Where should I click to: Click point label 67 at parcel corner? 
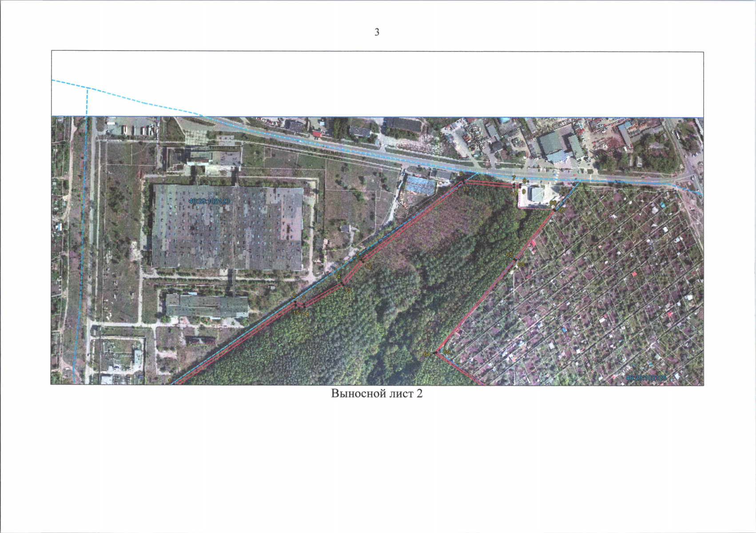point(561,210)
